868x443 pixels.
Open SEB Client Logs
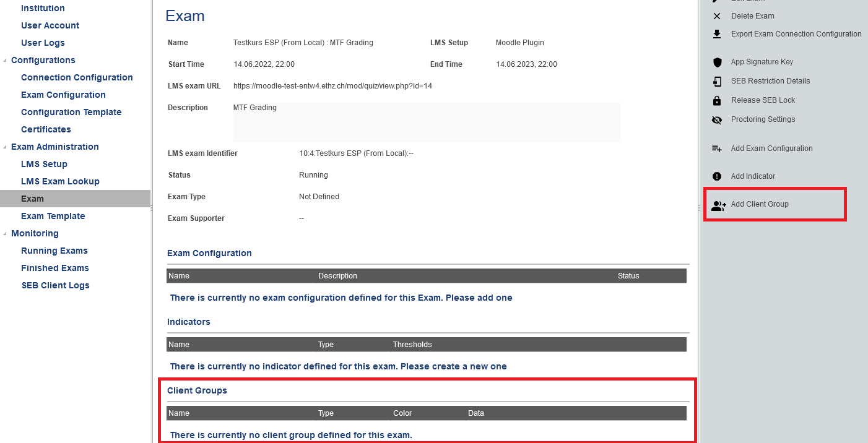pyautogui.click(x=55, y=285)
